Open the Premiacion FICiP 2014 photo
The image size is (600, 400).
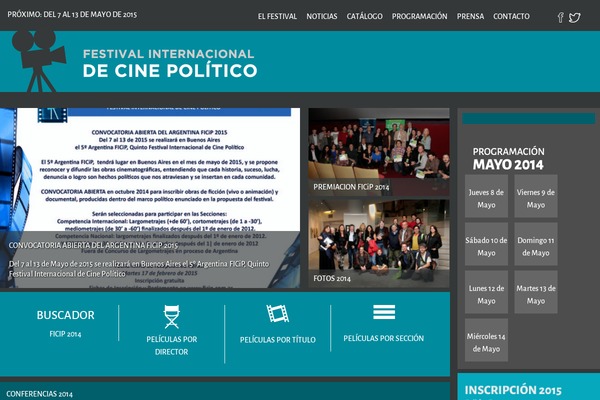point(379,152)
